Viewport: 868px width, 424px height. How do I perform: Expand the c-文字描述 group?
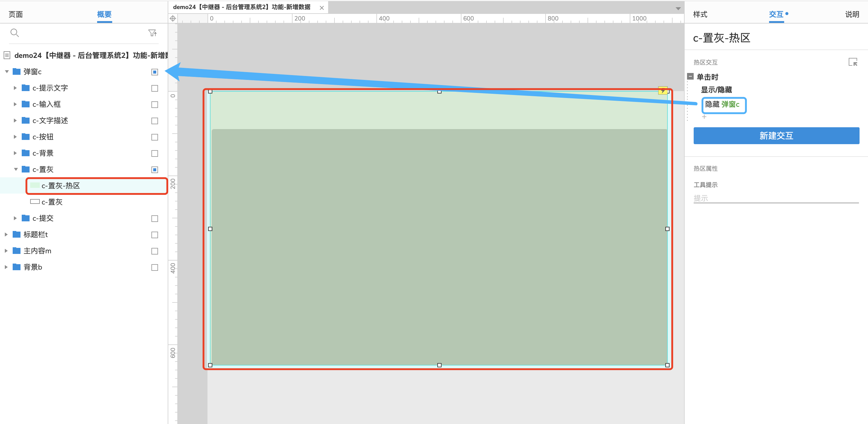[x=15, y=120]
